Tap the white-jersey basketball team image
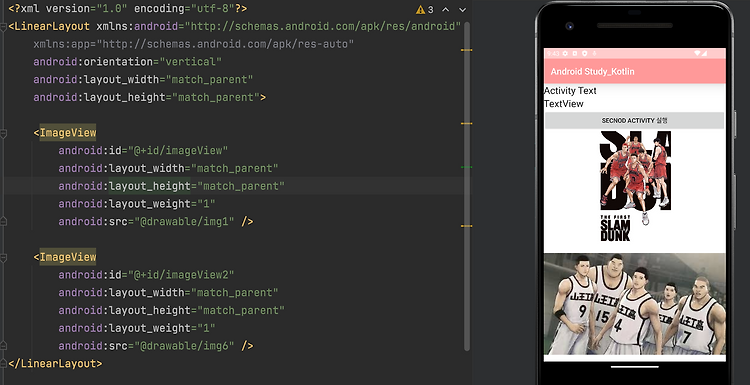 pos(635,304)
